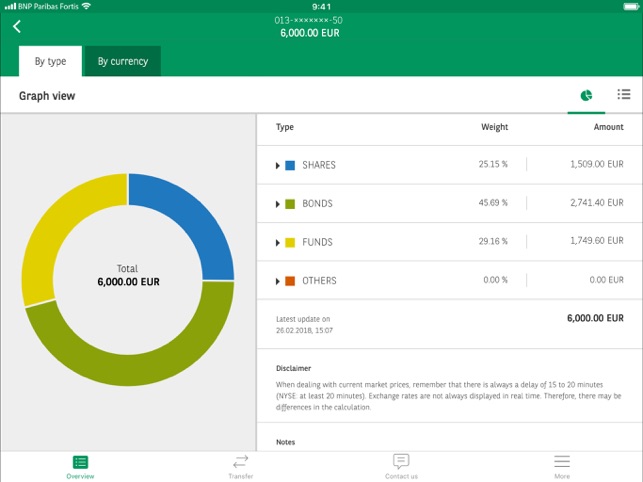Image resolution: width=643 pixels, height=482 pixels.
Task: Tap the Weight column header
Action: [494, 127]
